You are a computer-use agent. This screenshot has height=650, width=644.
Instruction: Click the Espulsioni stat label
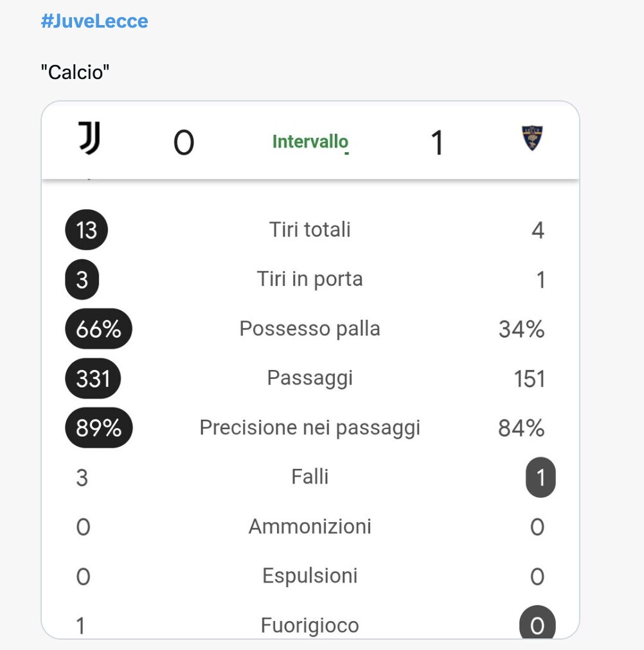(x=310, y=575)
